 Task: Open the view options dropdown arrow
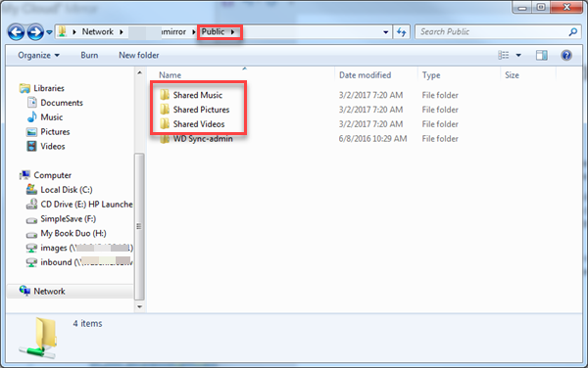[518, 56]
